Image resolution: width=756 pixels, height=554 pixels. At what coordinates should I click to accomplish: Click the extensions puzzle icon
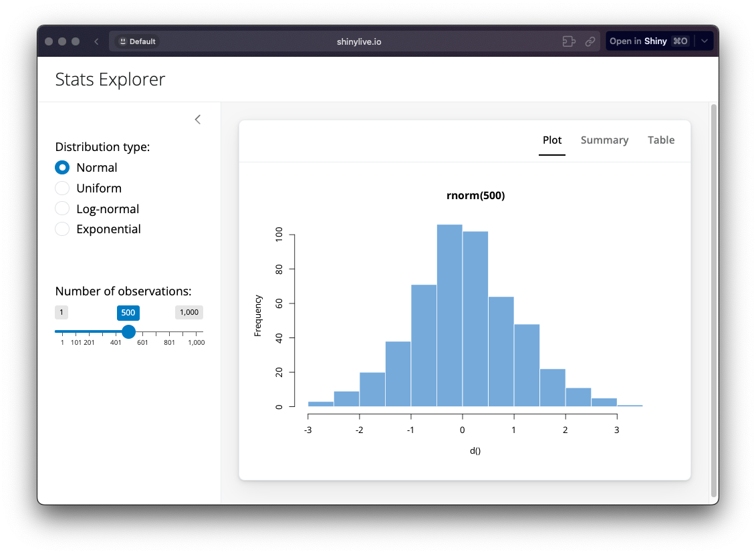point(569,41)
